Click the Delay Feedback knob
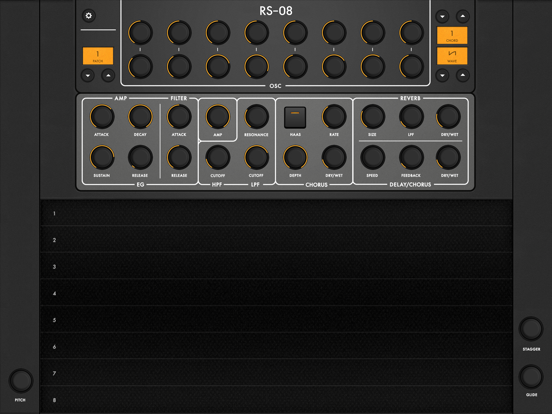 (x=411, y=157)
